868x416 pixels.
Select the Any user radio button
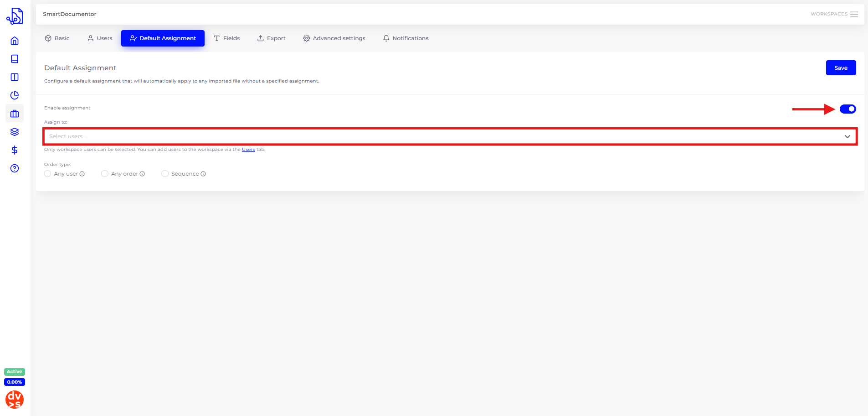48,174
